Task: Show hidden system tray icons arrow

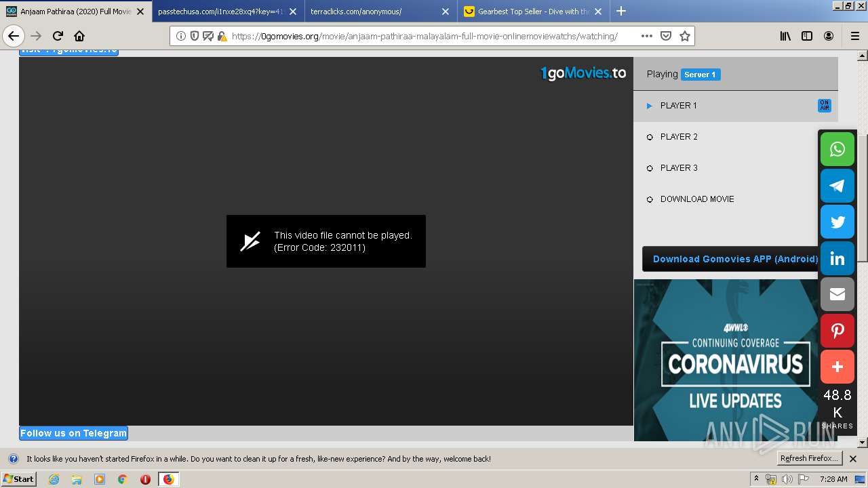Action: click(x=756, y=479)
